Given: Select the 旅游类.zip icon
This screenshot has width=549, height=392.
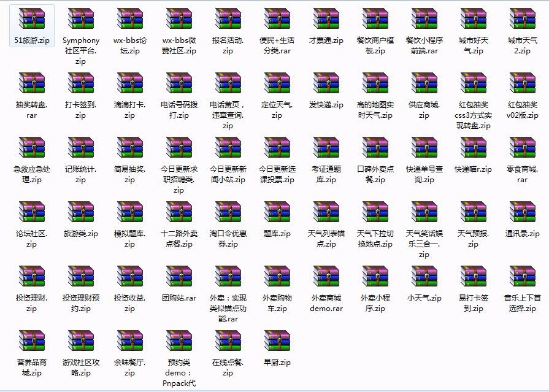Looking at the screenshot, I should [81, 212].
